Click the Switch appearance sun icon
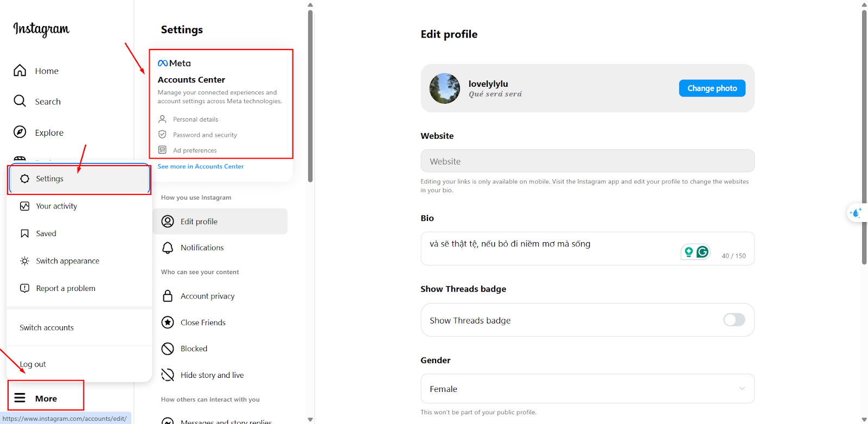 (25, 261)
